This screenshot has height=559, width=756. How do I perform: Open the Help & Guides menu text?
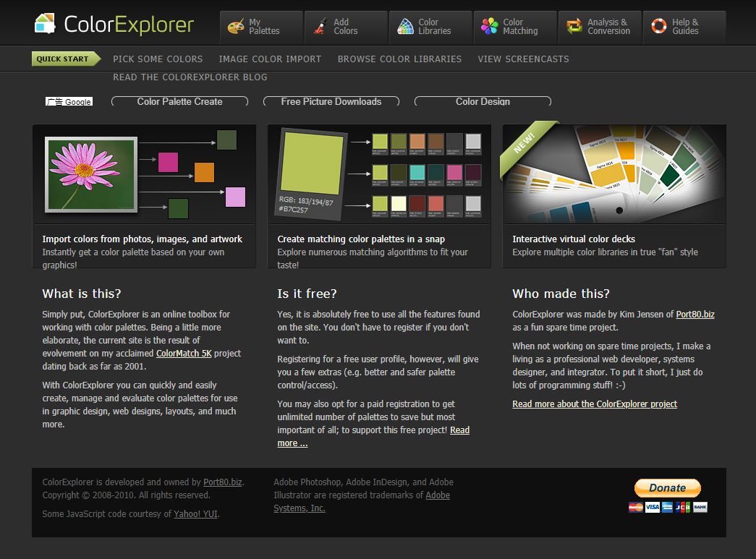(685, 27)
